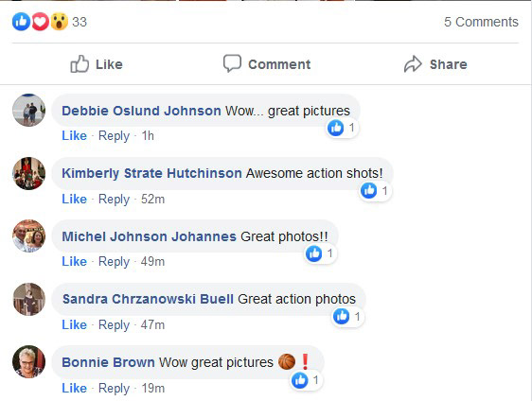The image size is (532, 401).
Task: Reply to Bonnie Brown's comment
Action: click(114, 388)
